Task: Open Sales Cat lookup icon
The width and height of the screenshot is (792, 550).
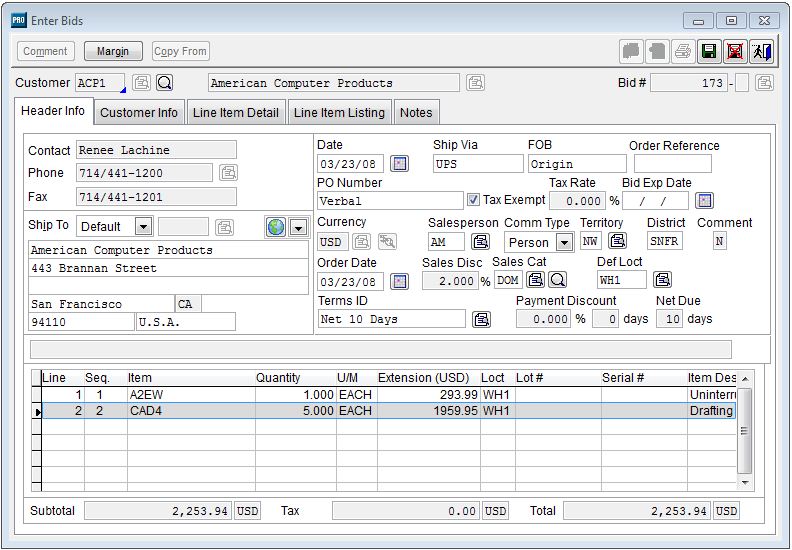Action: (x=535, y=279)
